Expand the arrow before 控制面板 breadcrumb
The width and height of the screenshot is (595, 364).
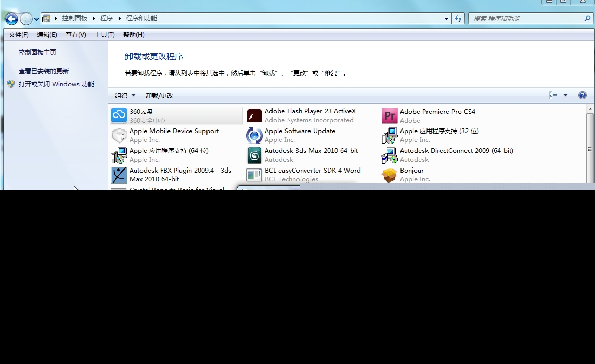56,18
